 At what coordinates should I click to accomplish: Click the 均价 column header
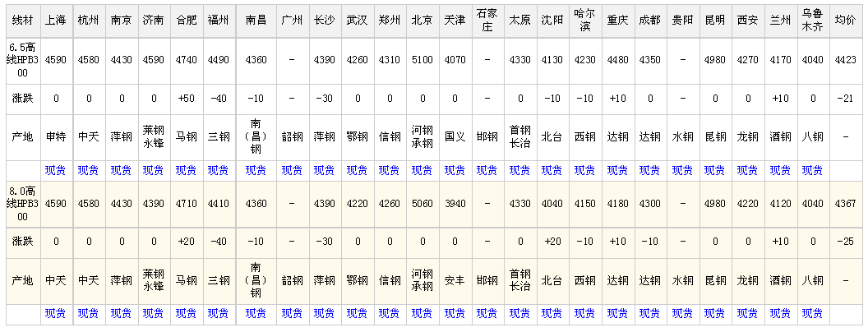click(845, 20)
